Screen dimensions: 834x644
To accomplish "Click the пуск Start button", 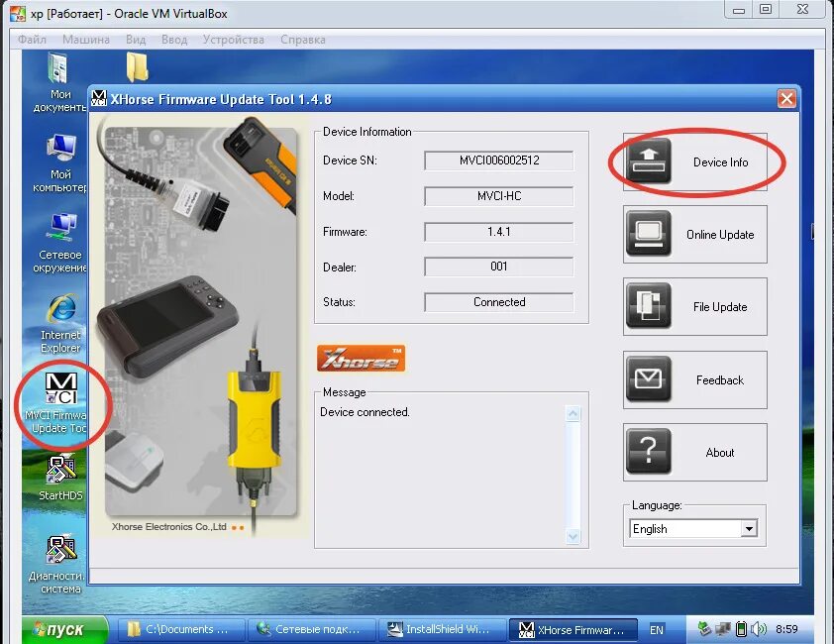I will [x=65, y=629].
